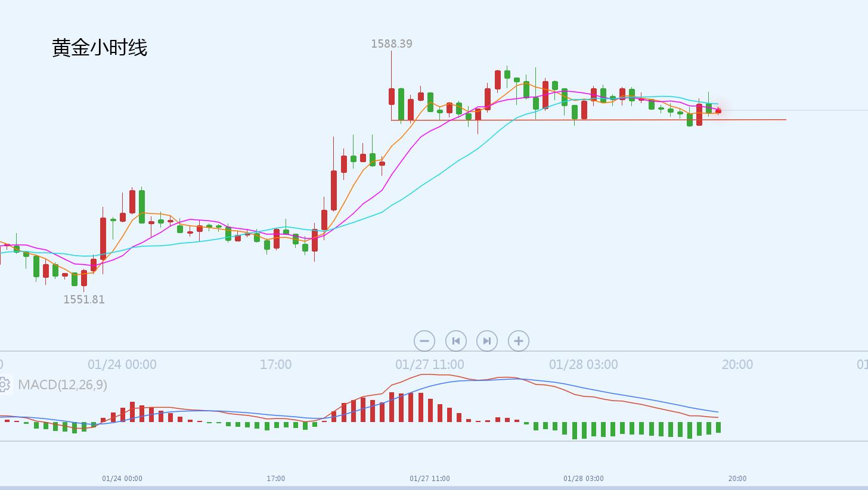This screenshot has width=868, height=490.
Task: Click the MACD(12,26,9) indicator label
Action: click(x=63, y=384)
